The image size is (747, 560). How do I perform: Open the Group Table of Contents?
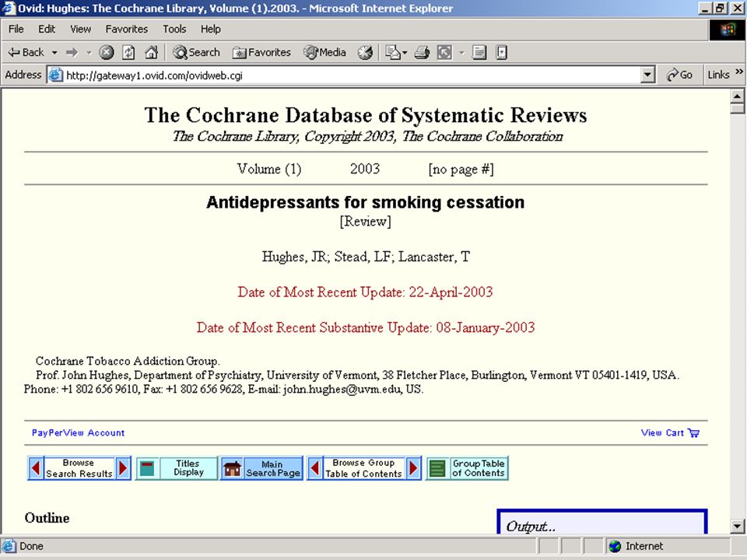[x=468, y=468]
